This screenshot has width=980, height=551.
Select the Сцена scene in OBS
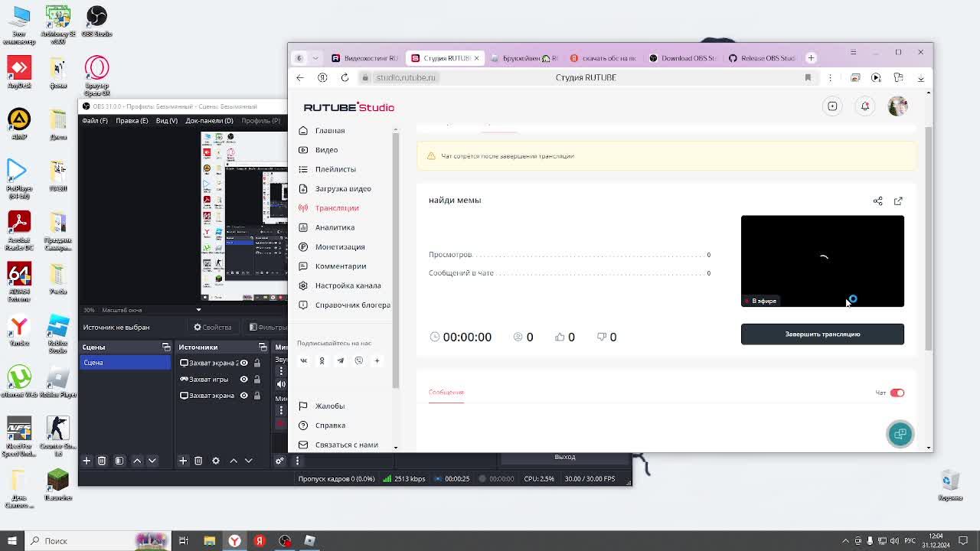pos(125,363)
